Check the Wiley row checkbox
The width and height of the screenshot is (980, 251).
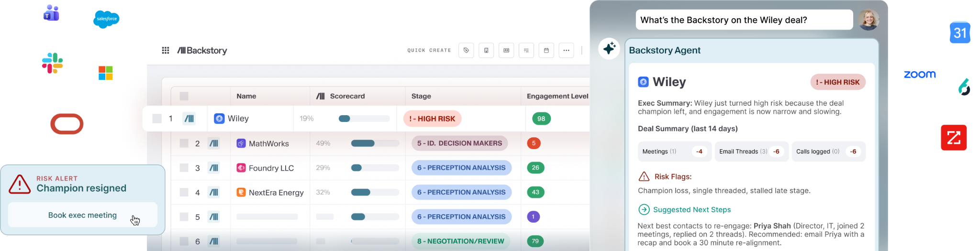[157, 119]
